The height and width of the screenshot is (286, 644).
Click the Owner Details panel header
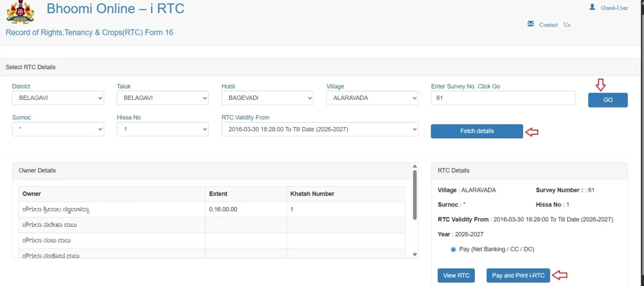[212, 170]
